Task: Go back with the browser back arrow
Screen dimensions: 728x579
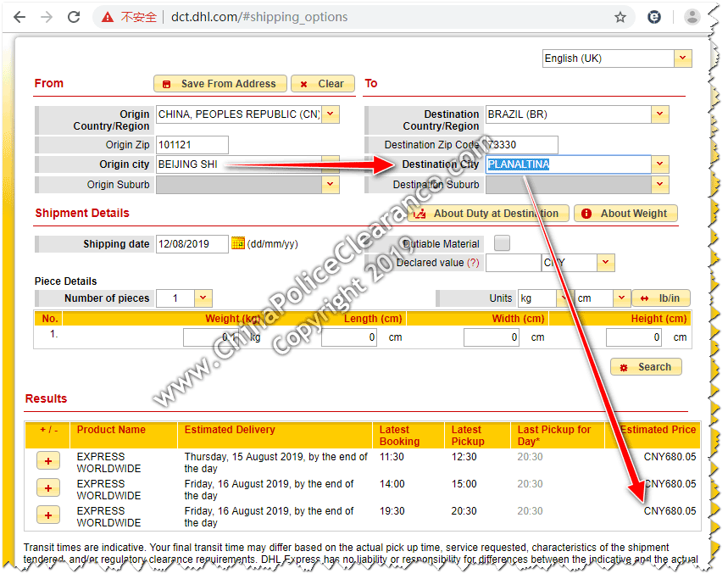Action: pos(19,18)
